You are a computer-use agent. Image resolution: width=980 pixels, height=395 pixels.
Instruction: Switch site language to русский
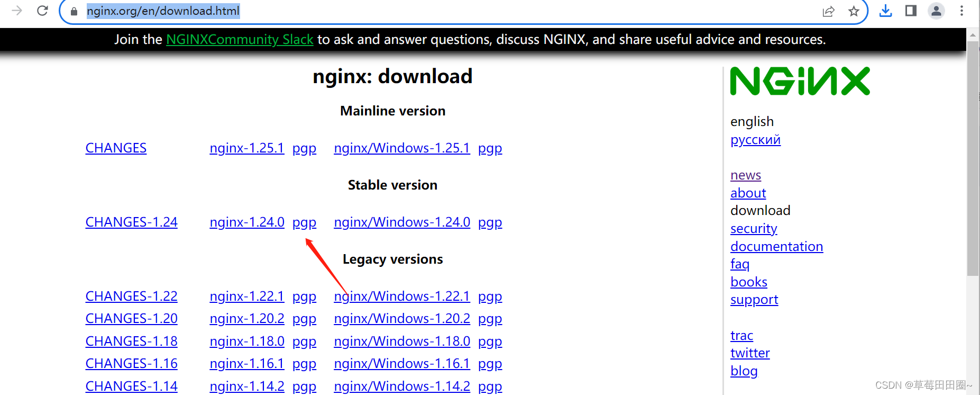755,140
